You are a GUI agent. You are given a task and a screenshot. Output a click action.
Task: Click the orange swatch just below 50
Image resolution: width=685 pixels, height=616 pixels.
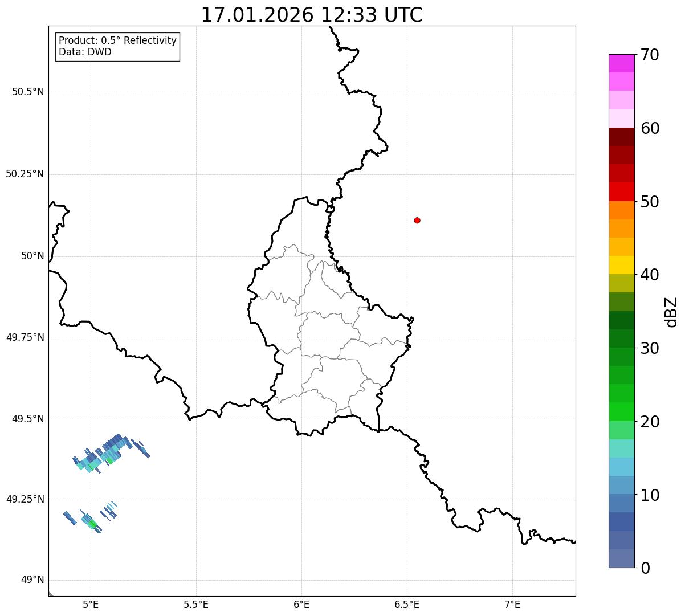[x=621, y=210]
